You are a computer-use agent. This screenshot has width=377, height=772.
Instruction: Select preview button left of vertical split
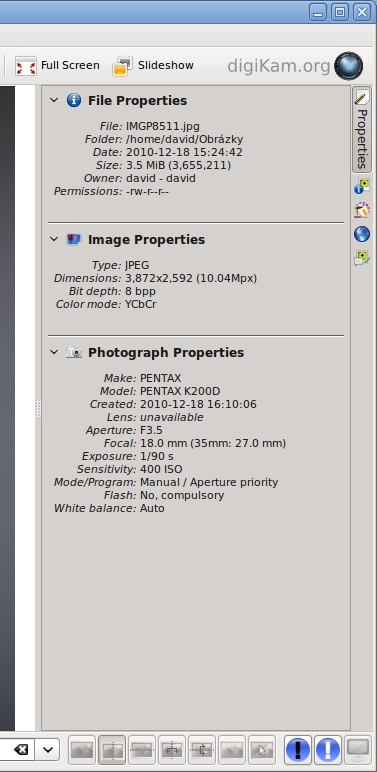82,750
